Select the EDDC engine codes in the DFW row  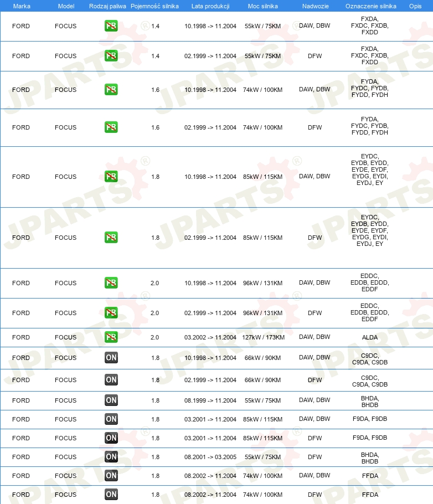pos(370,312)
